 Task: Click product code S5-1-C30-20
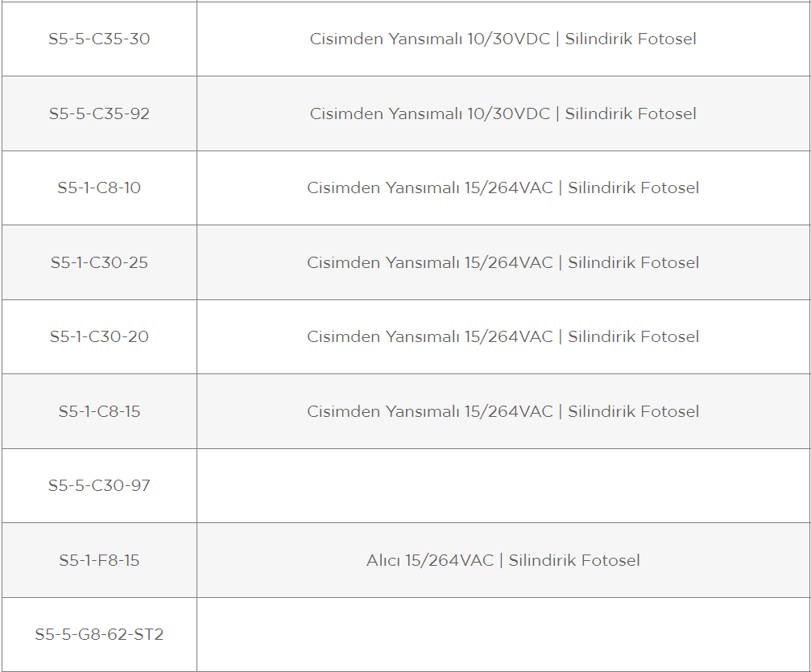(99, 336)
